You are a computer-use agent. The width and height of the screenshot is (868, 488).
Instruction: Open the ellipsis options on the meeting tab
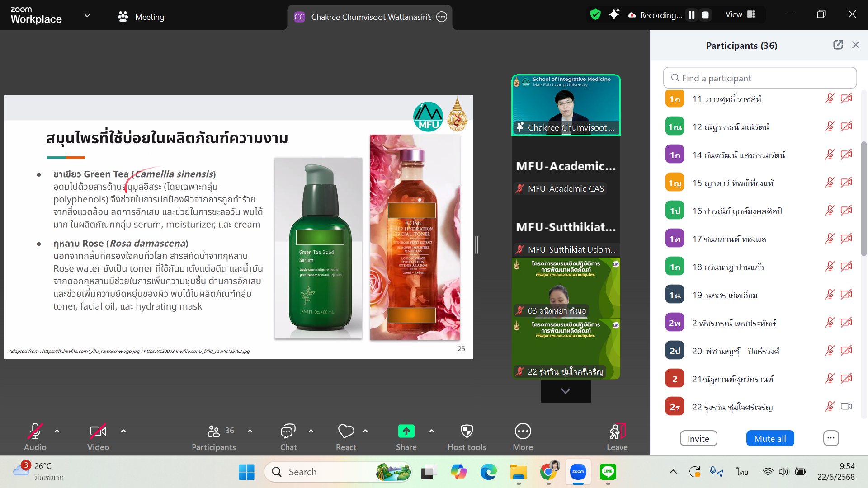point(442,17)
